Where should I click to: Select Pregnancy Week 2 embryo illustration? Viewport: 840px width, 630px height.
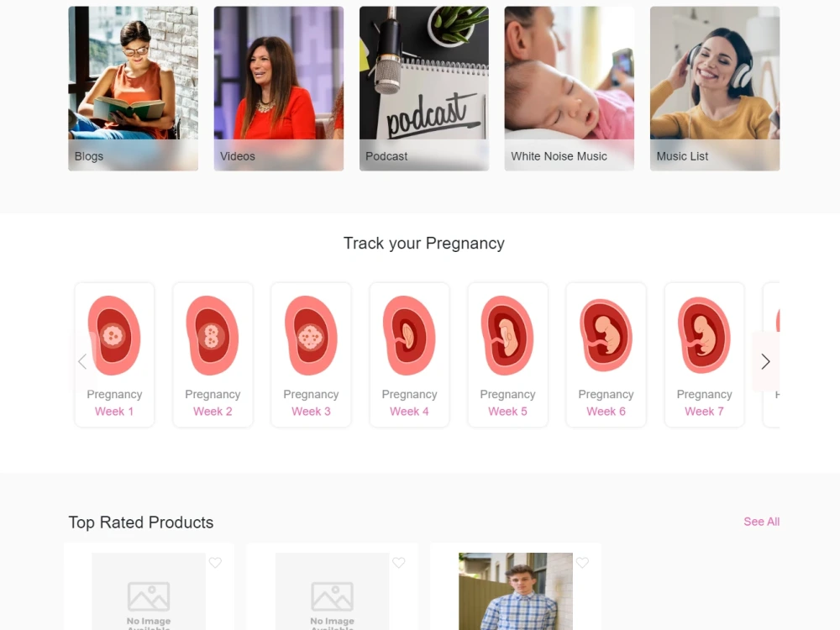click(213, 335)
